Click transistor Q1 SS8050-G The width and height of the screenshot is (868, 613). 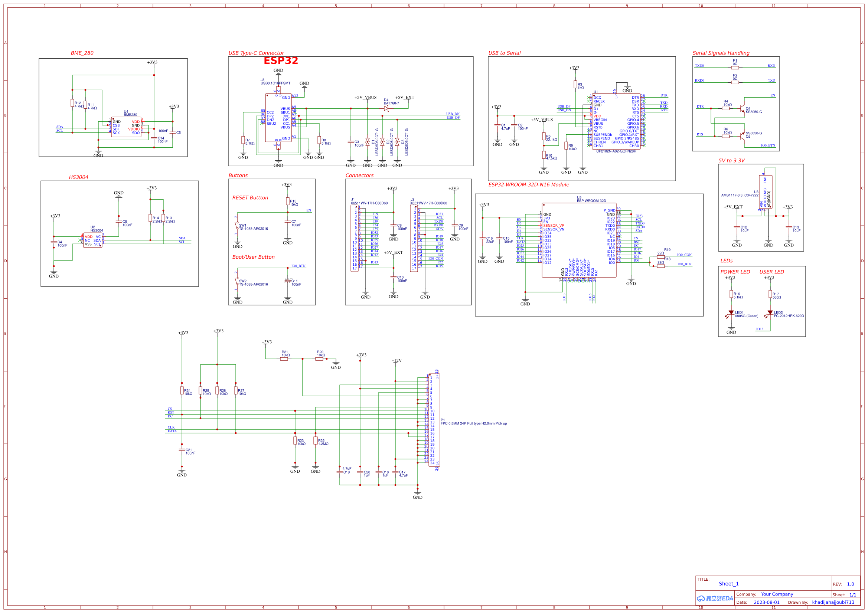(x=743, y=109)
